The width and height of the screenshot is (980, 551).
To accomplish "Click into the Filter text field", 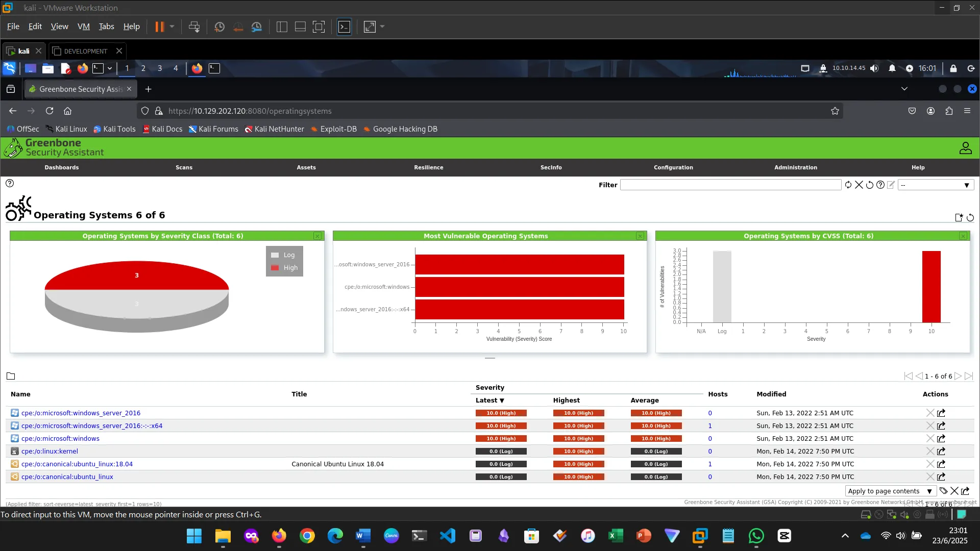I will pos(730,185).
